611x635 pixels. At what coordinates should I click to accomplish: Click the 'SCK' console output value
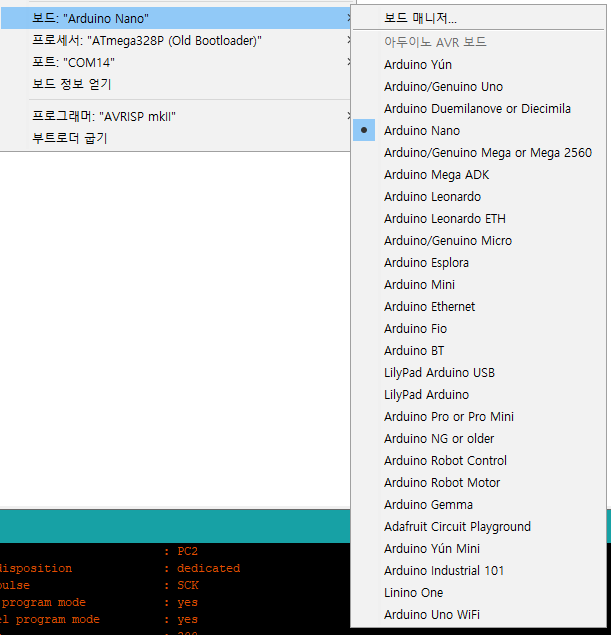click(x=188, y=585)
